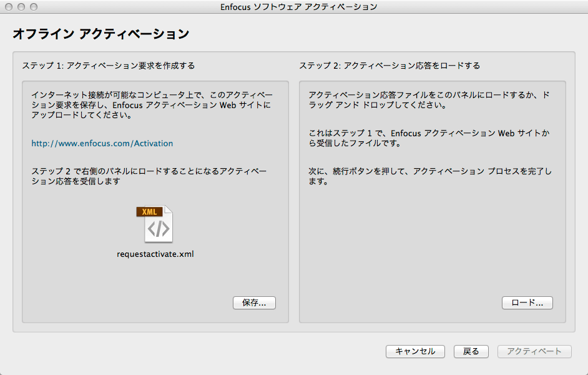Click the ステップ 1 heading text
The image size is (588, 375).
[109, 66]
